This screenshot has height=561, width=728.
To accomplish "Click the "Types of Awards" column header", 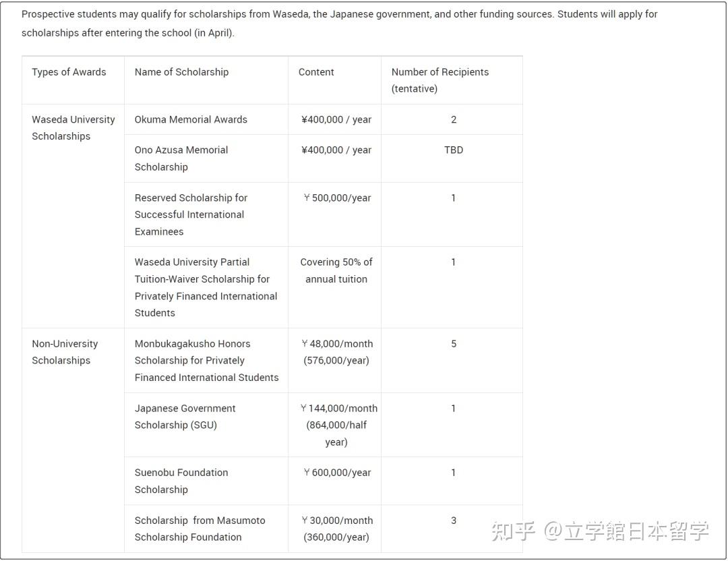I will point(68,71).
